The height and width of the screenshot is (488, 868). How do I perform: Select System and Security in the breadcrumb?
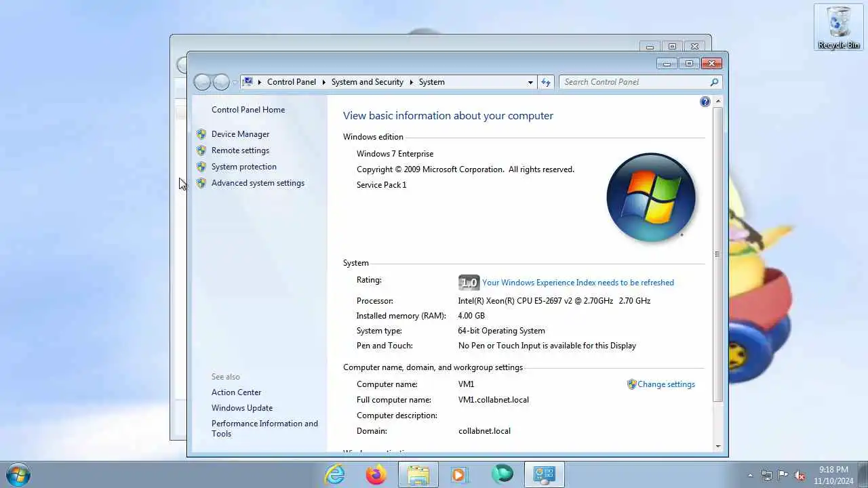pos(368,82)
